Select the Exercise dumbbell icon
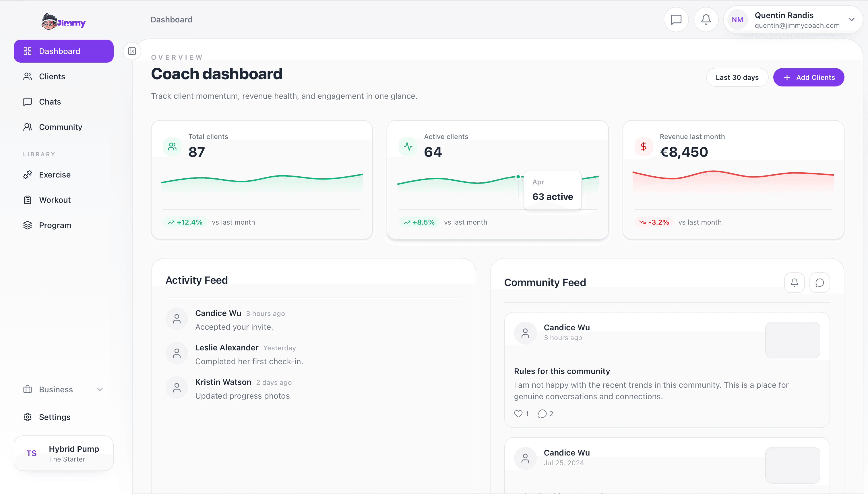 [28, 174]
